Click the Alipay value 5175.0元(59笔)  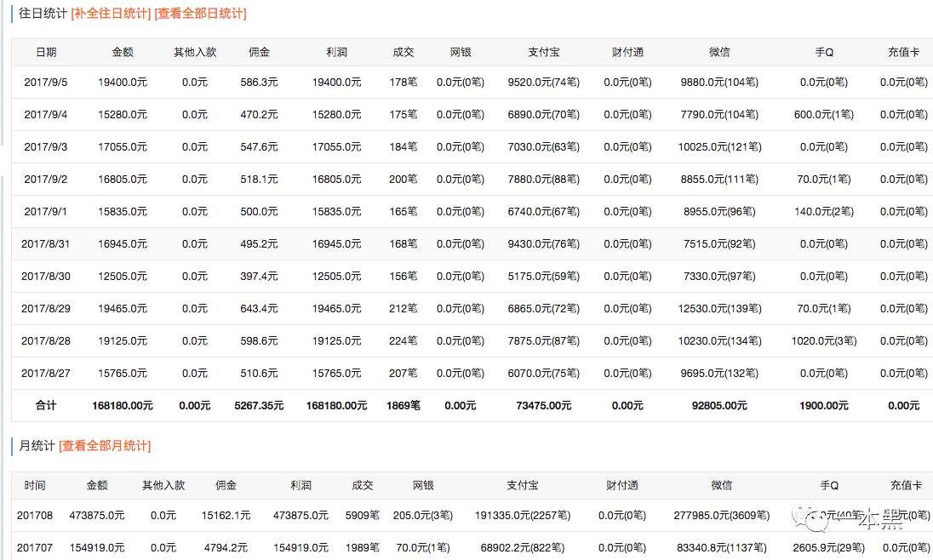(543, 276)
